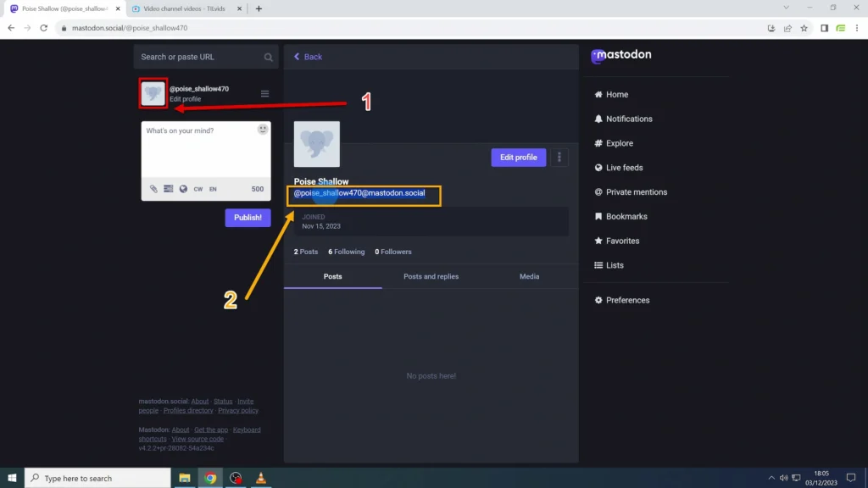Screen dimensions: 868x488
Task: Open File Explorer from the taskbar
Action: click(x=184, y=478)
